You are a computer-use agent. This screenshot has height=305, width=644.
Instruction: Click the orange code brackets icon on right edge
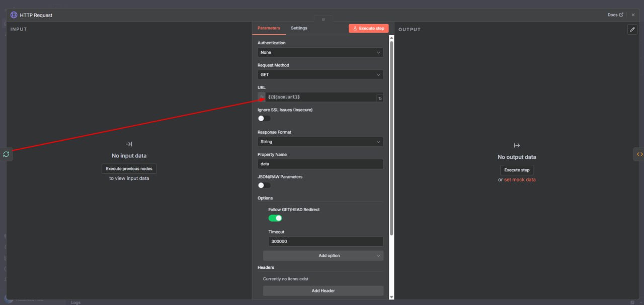pyautogui.click(x=639, y=154)
